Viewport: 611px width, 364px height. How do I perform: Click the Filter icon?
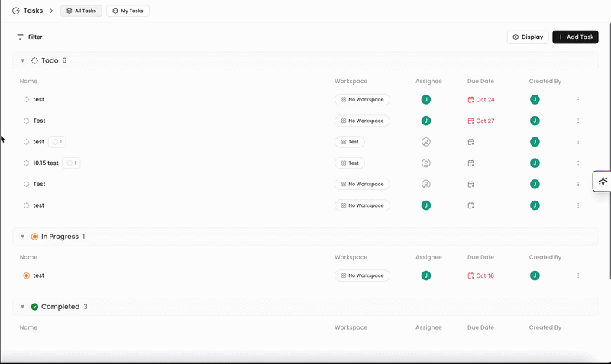tap(20, 37)
